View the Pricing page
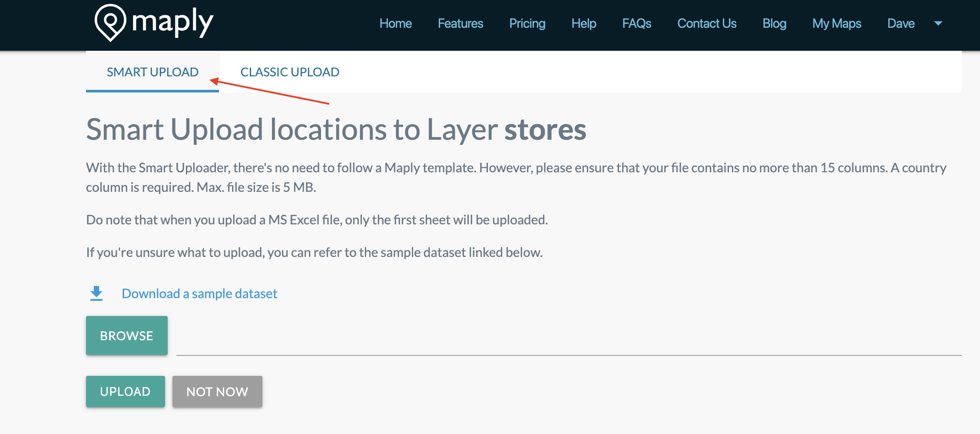This screenshot has height=434, width=980. pyautogui.click(x=527, y=23)
